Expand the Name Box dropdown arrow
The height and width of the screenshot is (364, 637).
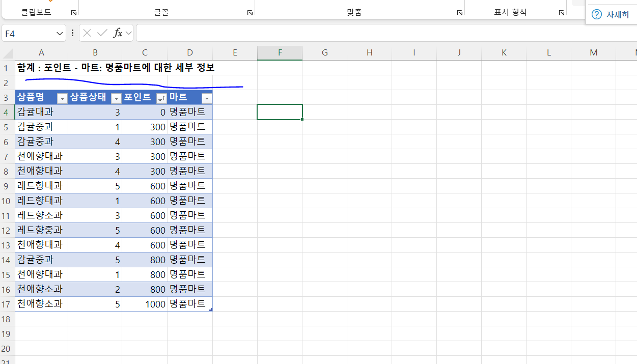60,34
